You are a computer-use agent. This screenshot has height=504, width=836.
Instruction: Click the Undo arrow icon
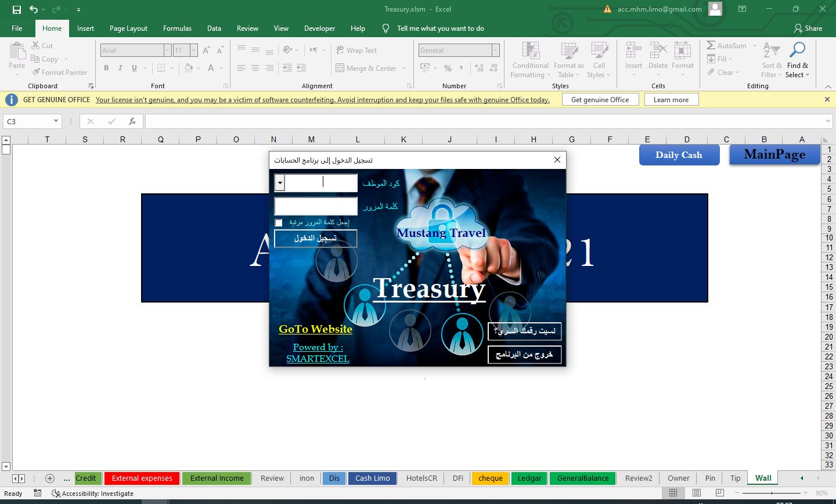pos(34,9)
